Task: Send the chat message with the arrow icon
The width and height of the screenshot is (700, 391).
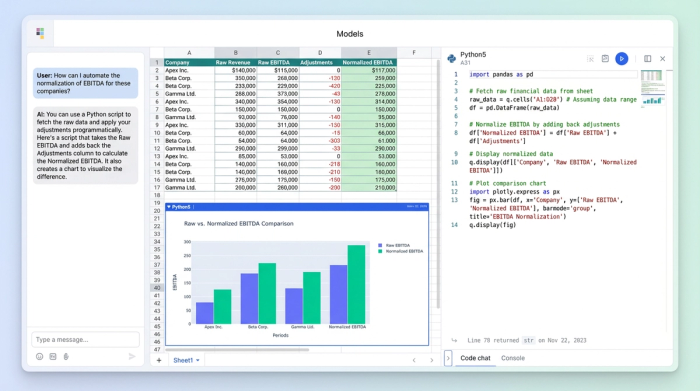Action: (132, 356)
